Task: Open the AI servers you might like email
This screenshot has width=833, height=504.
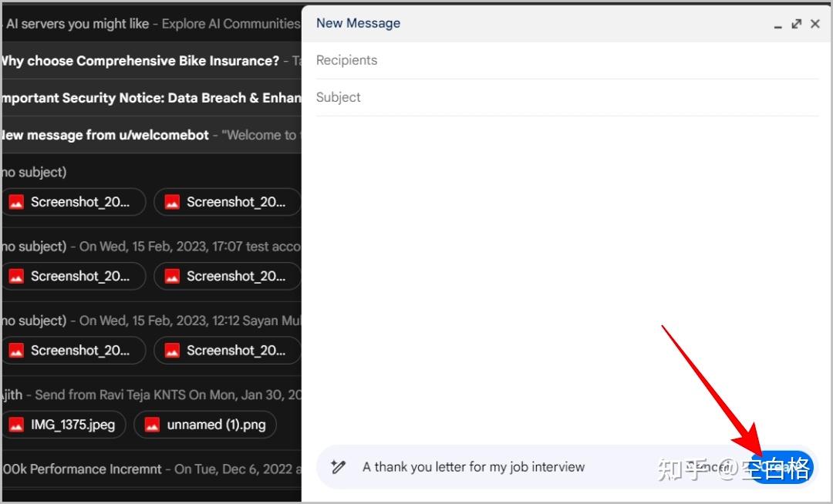Action: click(x=152, y=24)
